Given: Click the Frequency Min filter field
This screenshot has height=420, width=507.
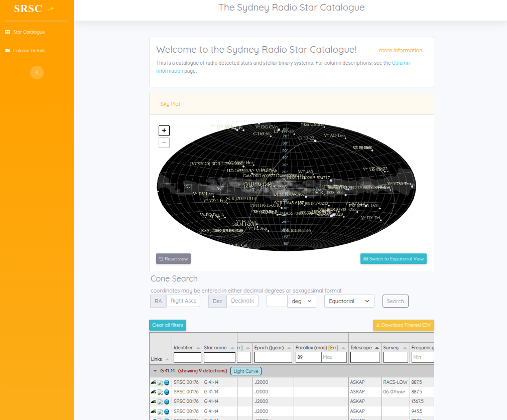Looking at the screenshot, I should [x=423, y=357].
